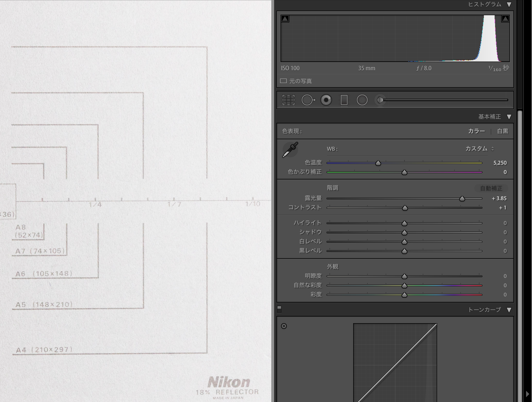
Task: Select the Radial Filter tool
Action: tap(362, 100)
